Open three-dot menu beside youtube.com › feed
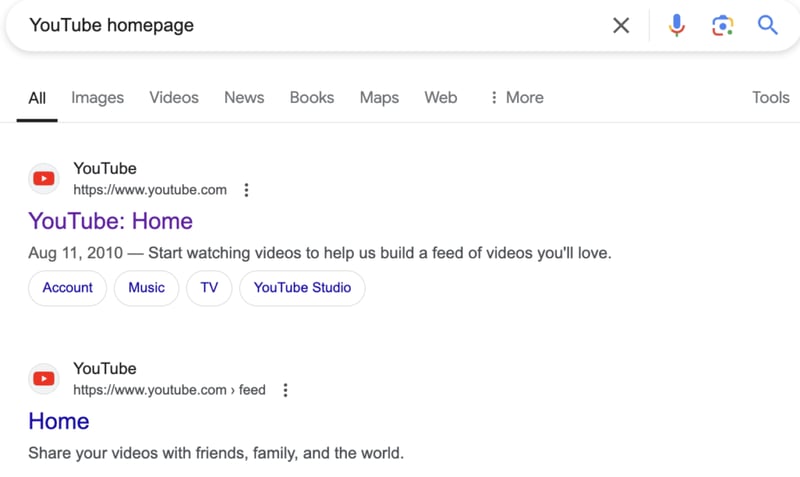Viewport: 800px width, 477px height. [286, 390]
